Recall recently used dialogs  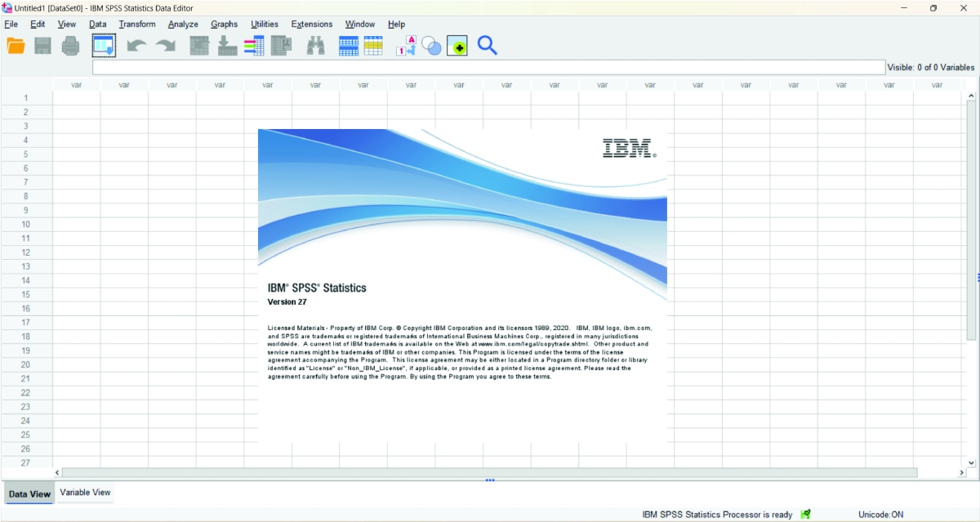point(104,46)
